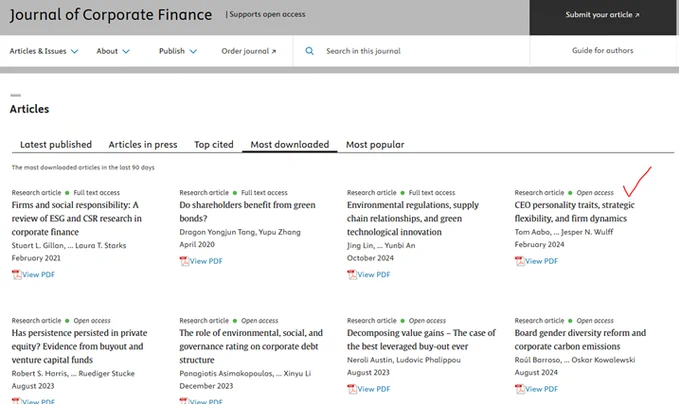
Task: Open Do shareholders benefit from green bonds article
Action: 247,212
